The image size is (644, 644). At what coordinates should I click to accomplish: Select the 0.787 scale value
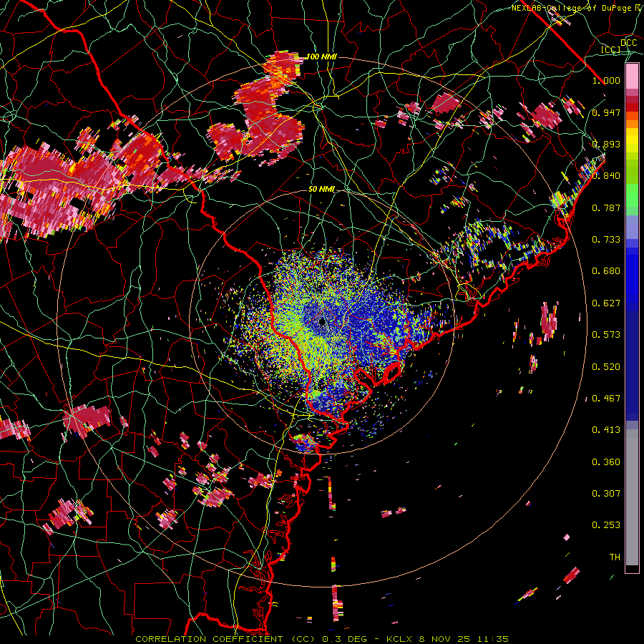pos(606,208)
